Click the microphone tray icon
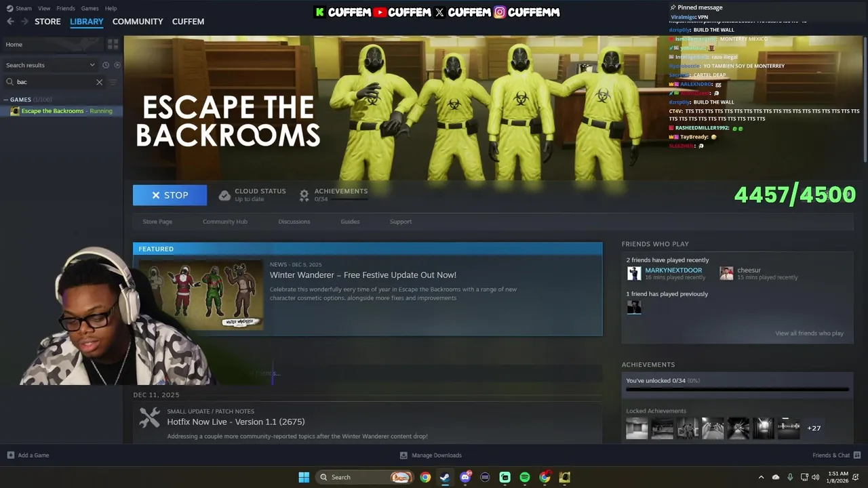Image resolution: width=868 pixels, height=488 pixels. (x=790, y=477)
